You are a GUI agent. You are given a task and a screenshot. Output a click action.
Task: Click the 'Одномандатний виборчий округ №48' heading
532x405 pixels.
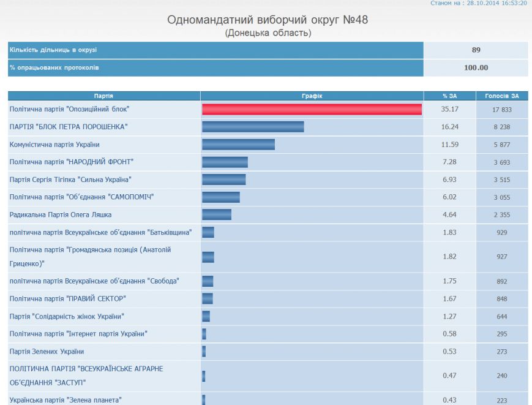268,20
